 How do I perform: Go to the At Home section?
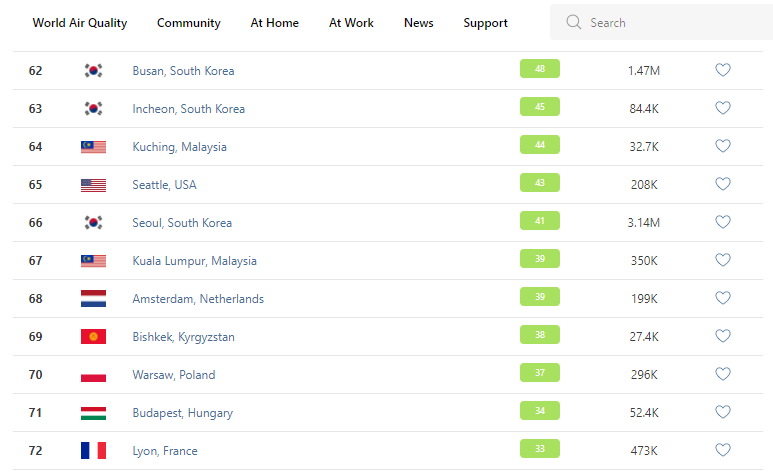pyautogui.click(x=275, y=23)
